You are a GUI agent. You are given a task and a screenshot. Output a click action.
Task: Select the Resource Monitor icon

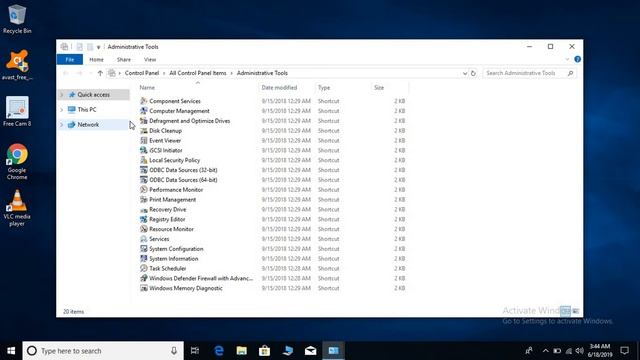(144, 229)
